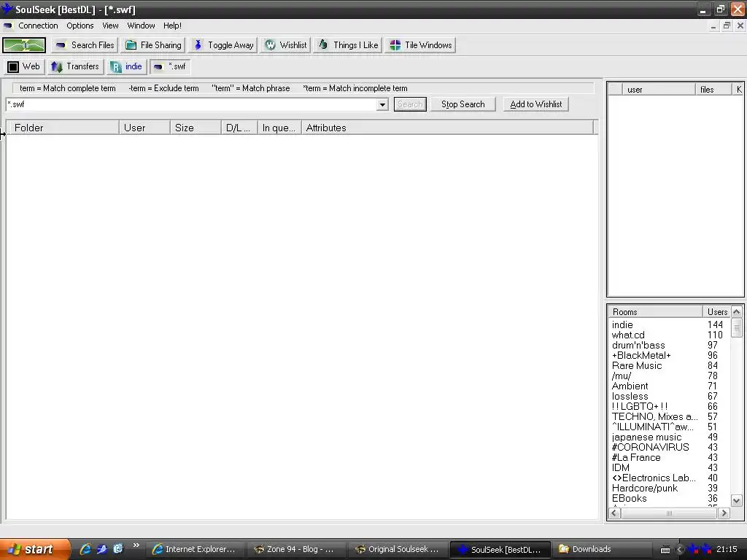
Task: Open the File Sharing toolbar button
Action: pos(153,45)
